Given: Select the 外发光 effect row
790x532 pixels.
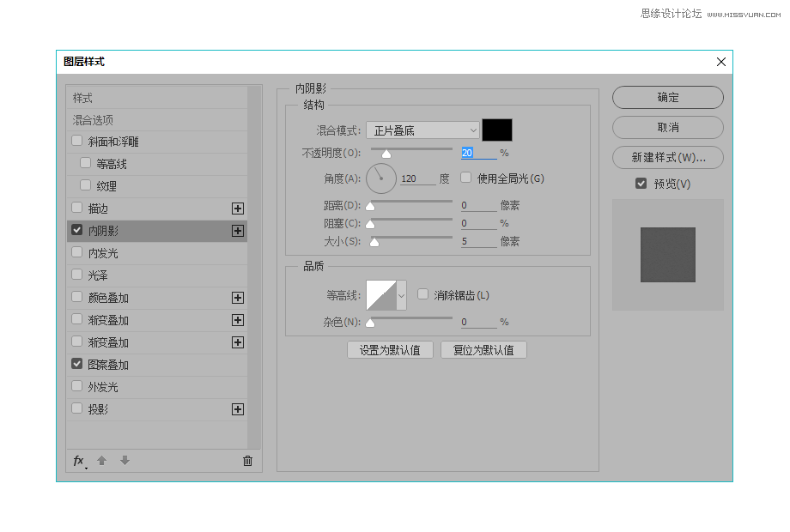Looking at the screenshot, I should tap(156, 387).
